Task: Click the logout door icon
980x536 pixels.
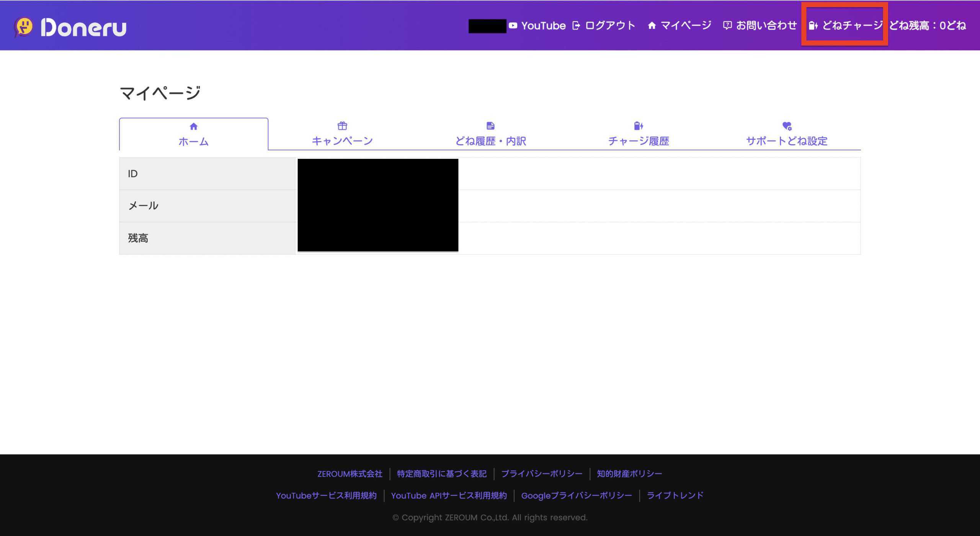Action: click(576, 26)
